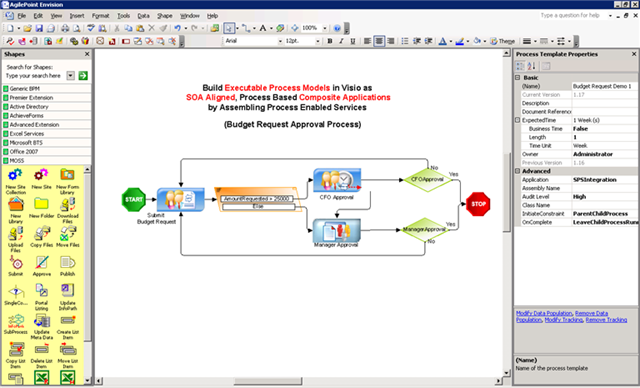This screenshot has height=388, width=640.
Task: Click the Theme button
Action: tap(502, 41)
